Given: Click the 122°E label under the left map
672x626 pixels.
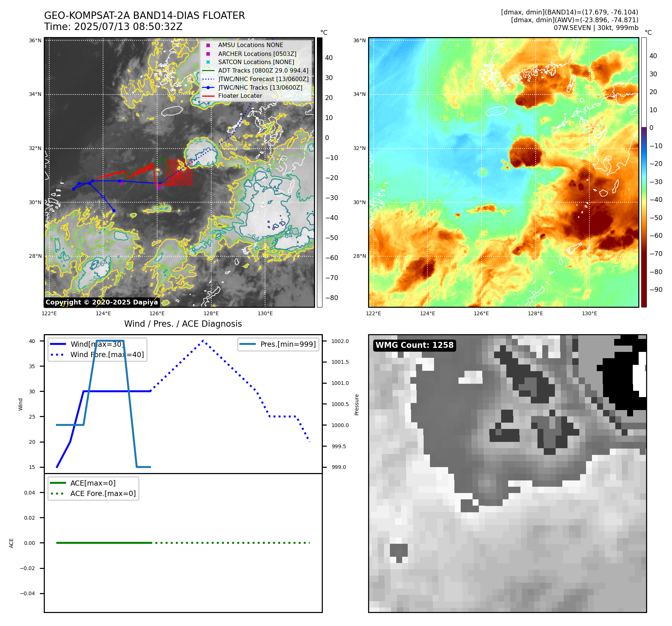Looking at the screenshot, I should pos(49,313).
